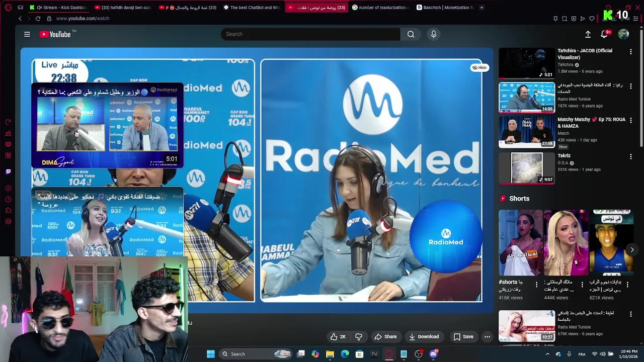Switch the FRA keyboard language
Screen dimensions: 644x362
[x=582, y=354]
